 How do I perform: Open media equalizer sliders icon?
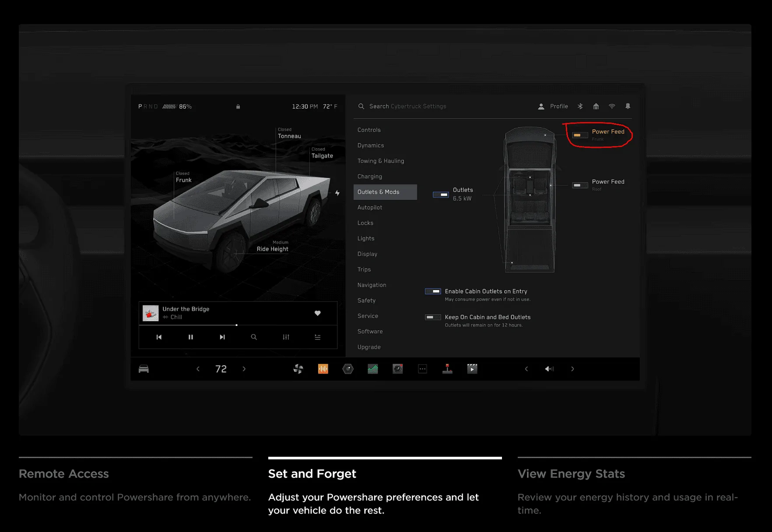[x=286, y=337]
